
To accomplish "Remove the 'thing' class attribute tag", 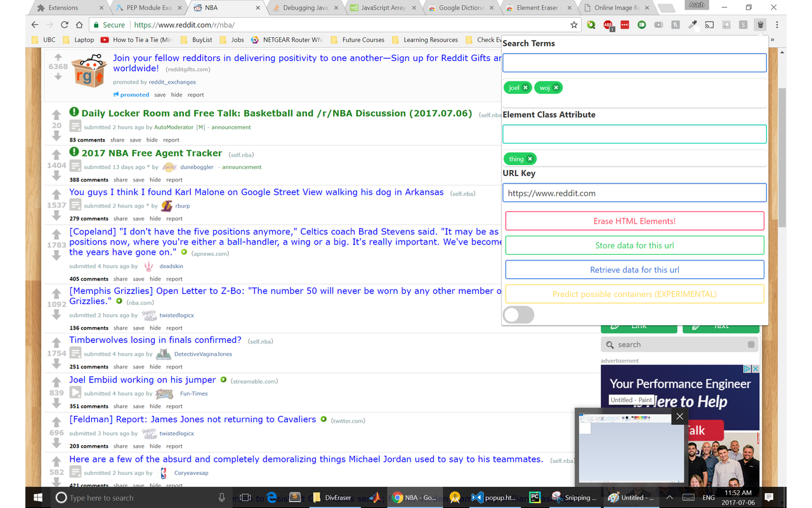I will pyautogui.click(x=530, y=159).
